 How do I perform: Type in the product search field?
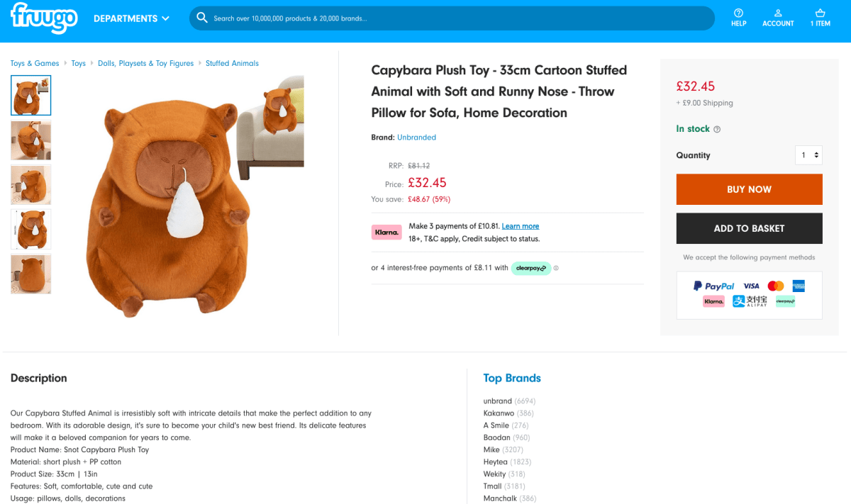pos(461,18)
